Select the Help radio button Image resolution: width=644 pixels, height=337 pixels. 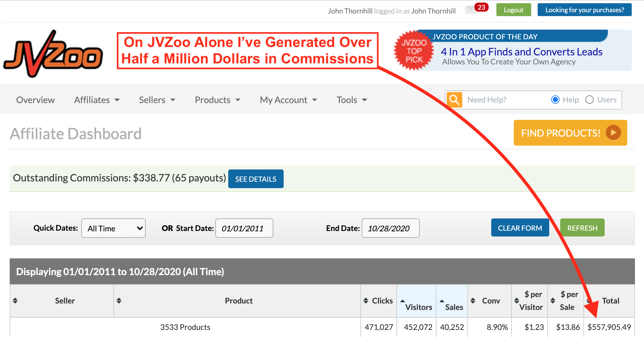pyautogui.click(x=555, y=100)
